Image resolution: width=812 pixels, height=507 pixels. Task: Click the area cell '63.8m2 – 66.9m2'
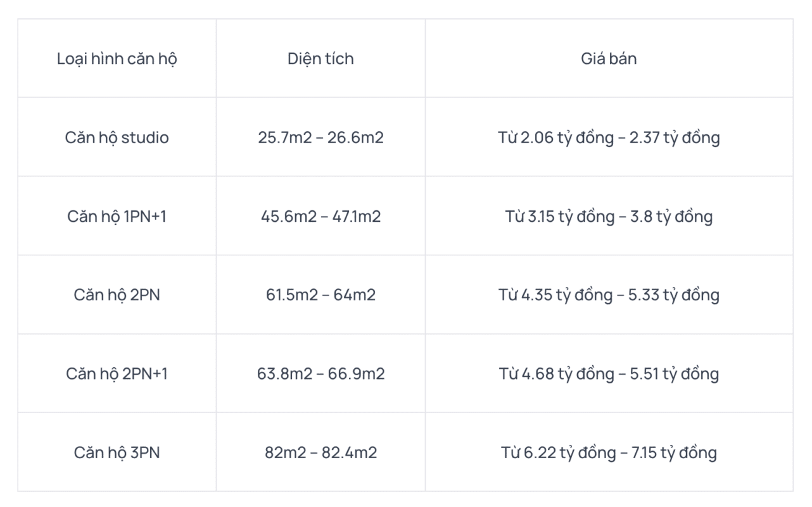tap(320, 374)
